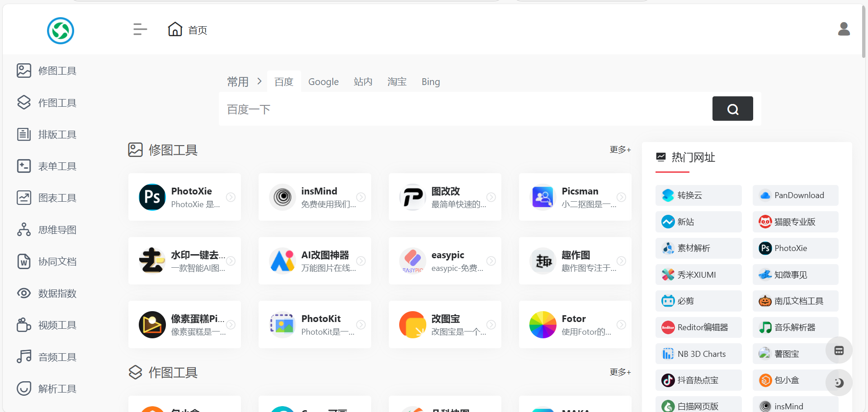
Task: Toggle the sidebar with the hamburger menu icon
Action: click(x=140, y=29)
